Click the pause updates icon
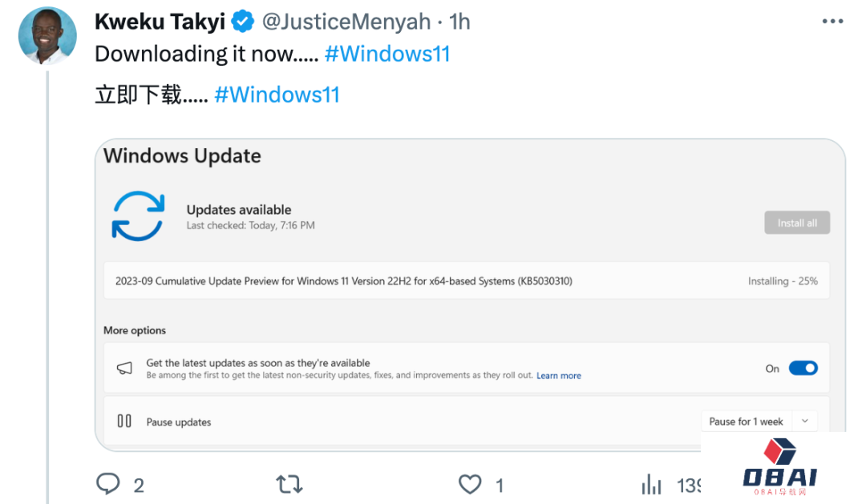866x504 pixels. coord(124,421)
